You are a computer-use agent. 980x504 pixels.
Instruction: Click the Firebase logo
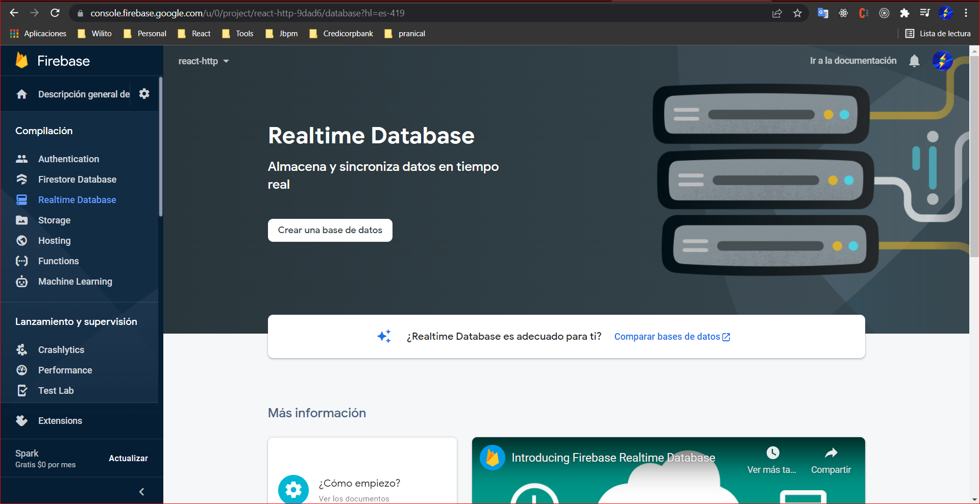point(53,61)
